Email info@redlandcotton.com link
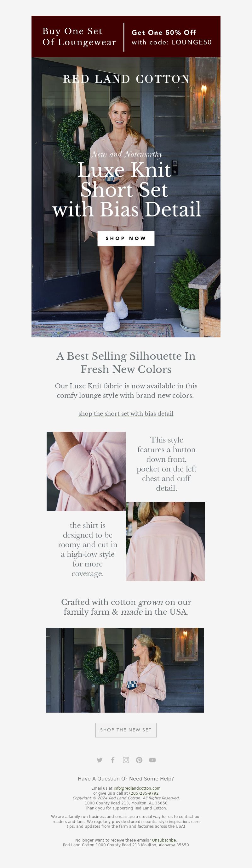This screenshot has height=868, width=252. point(137,788)
